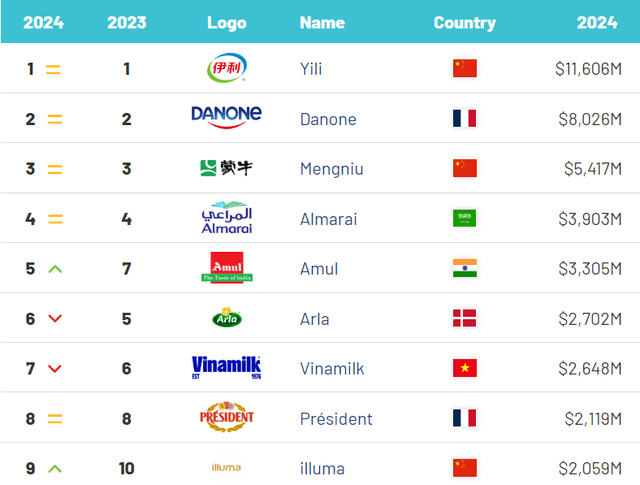Click Saudi Arabia flag in Almarai row
The height and width of the screenshot is (485, 640).
[x=465, y=218]
